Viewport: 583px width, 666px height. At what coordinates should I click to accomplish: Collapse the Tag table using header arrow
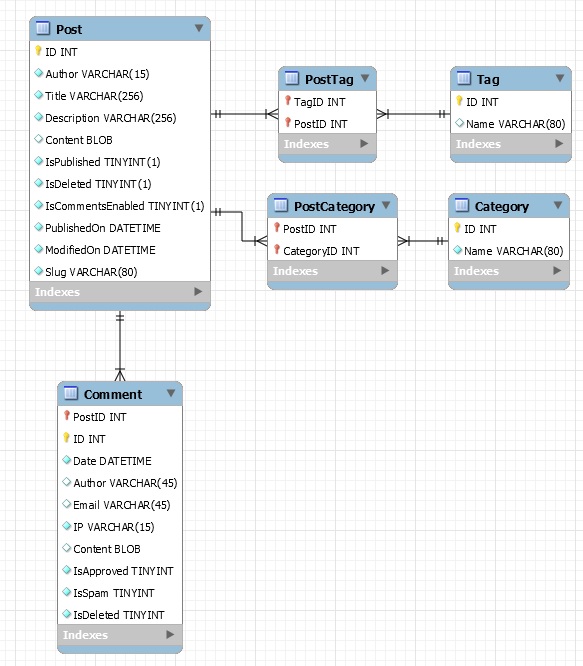pos(560,78)
